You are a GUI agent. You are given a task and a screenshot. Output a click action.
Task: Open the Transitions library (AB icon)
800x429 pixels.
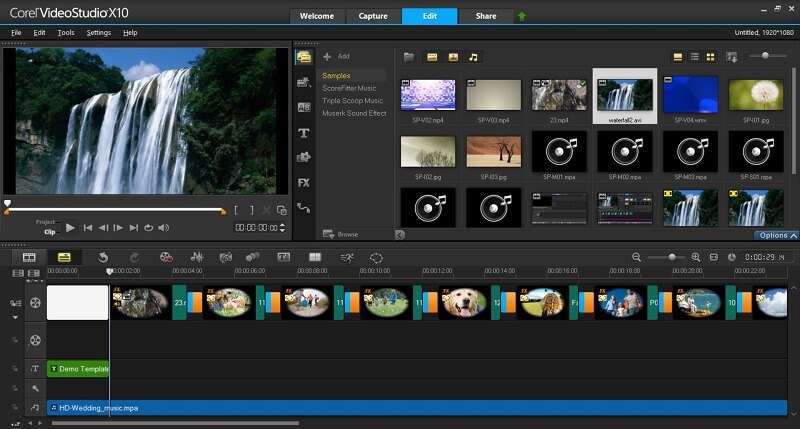pyautogui.click(x=304, y=107)
